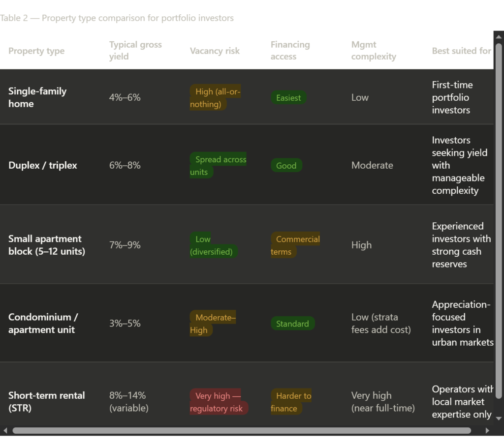504x447 pixels.
Task: Click the Typical gross yield column header
Action: 135,51
